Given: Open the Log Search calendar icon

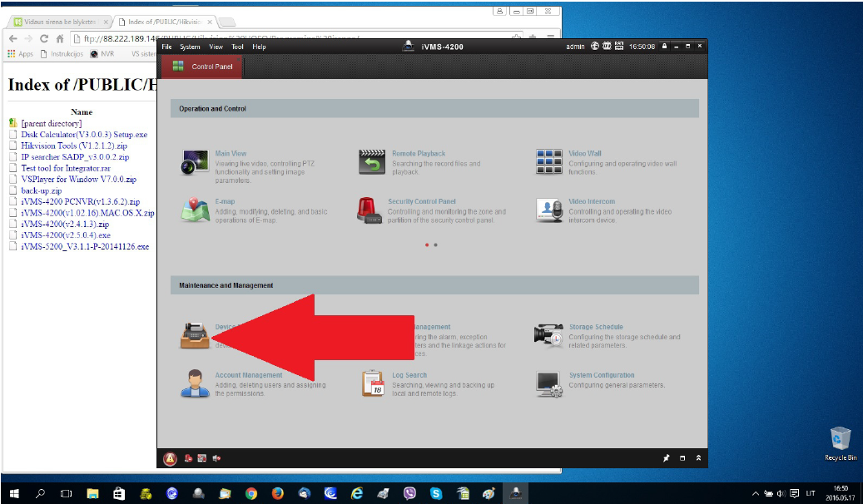Looking at the screenshot, I should 373,383.
